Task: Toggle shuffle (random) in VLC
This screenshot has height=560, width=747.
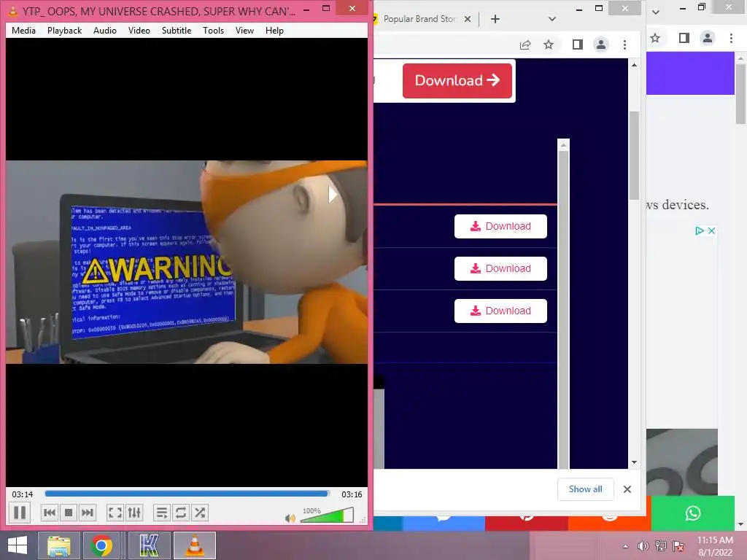Action: tap(200, 513)
